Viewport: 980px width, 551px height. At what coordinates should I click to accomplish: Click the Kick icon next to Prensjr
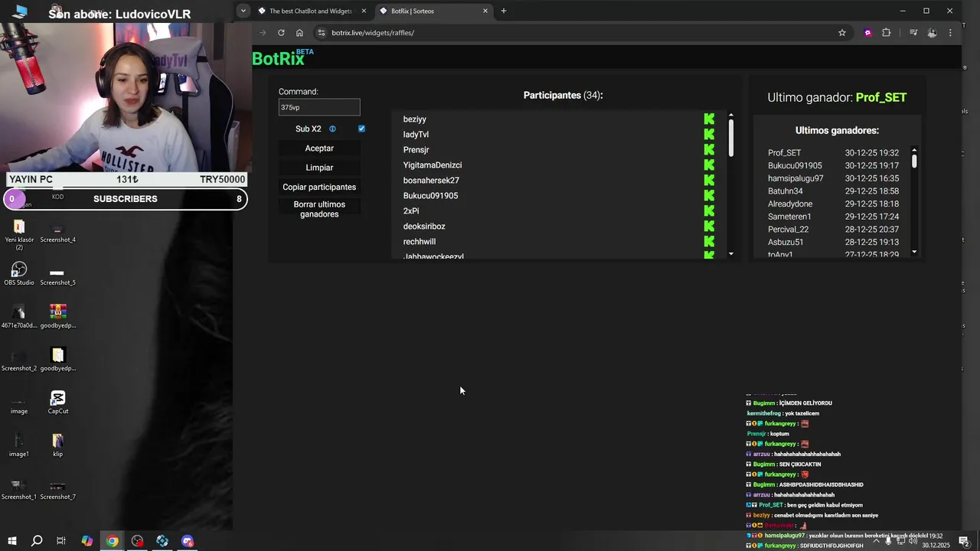(x=709, y=149)
